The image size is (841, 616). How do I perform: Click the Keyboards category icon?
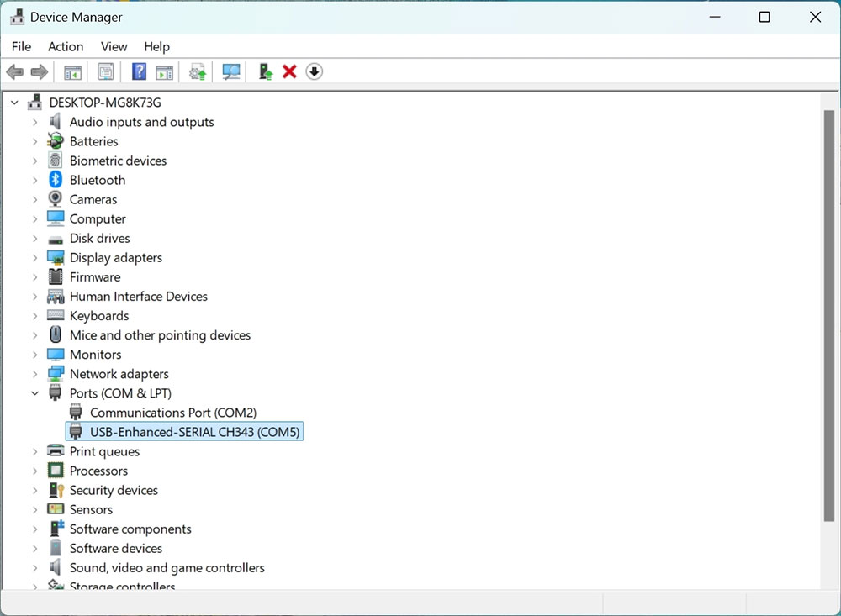coord(56,315)
